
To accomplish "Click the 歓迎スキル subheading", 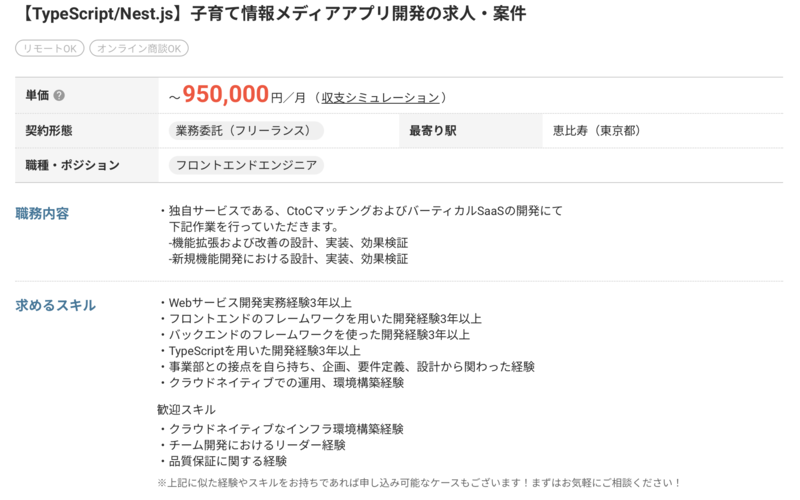I will click(186, 410).
